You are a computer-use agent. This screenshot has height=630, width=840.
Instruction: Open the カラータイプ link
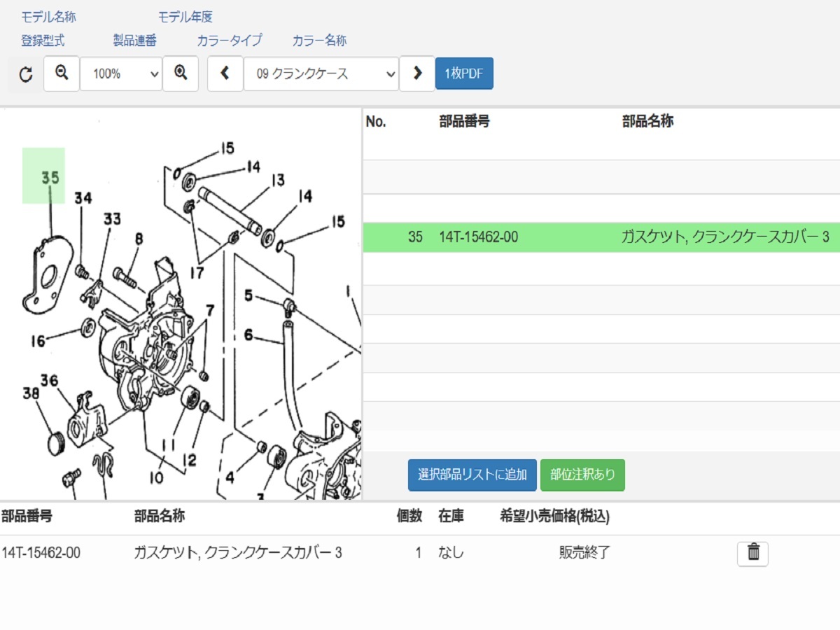click(230, 41)
